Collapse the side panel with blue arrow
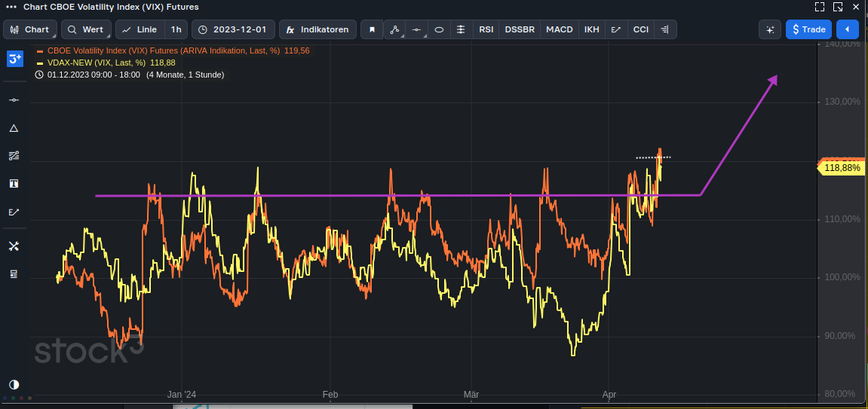The image size is (868, 409). (x=847, y=29)
